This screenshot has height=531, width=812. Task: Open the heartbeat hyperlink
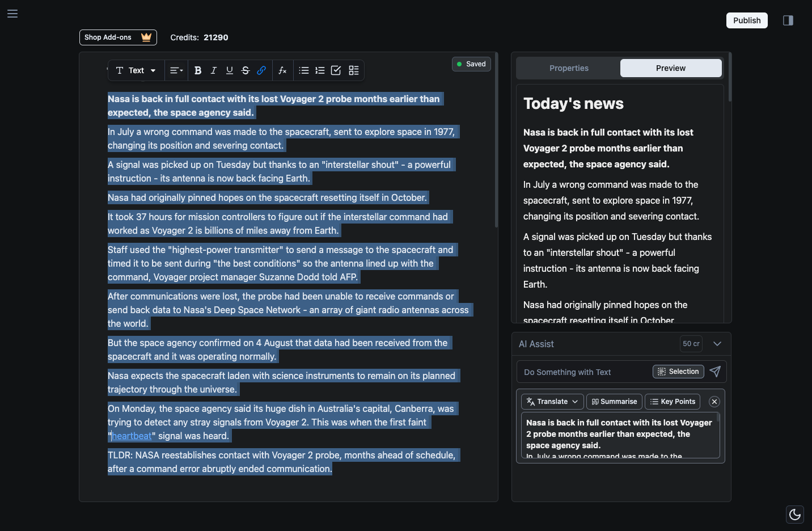point(132,436)
